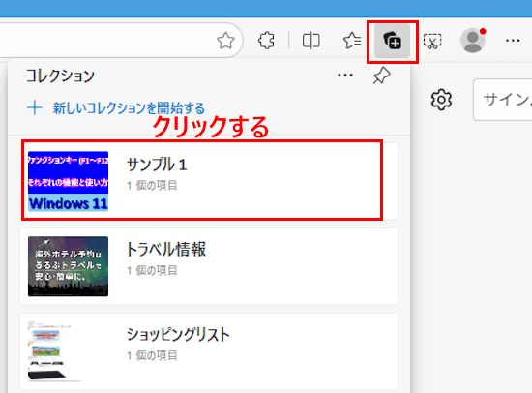Click the Collections toolbar icon
Viewport: 532px width, 393px height.
coord(392,41)
